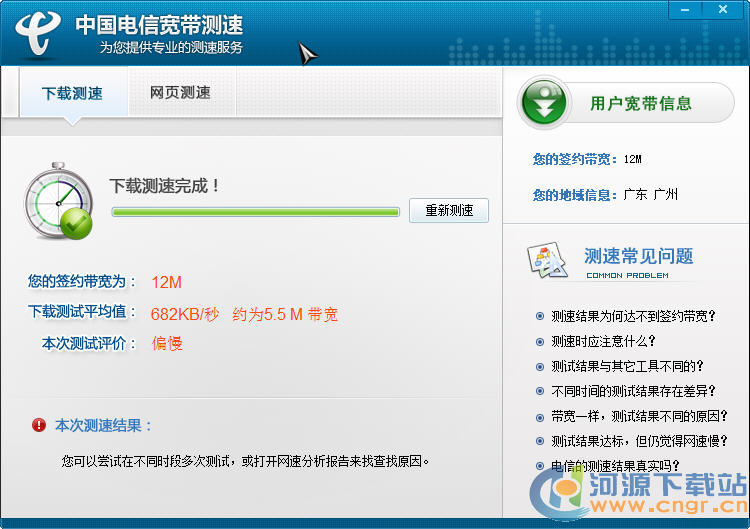The width and height of the screenshot is (750, 529).
Task: Open 电信的测速结果真实吗? link
Action: 615,465
